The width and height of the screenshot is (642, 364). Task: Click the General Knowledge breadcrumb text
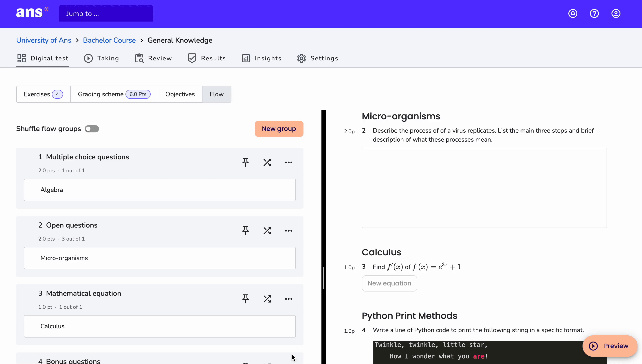[180, 40]
